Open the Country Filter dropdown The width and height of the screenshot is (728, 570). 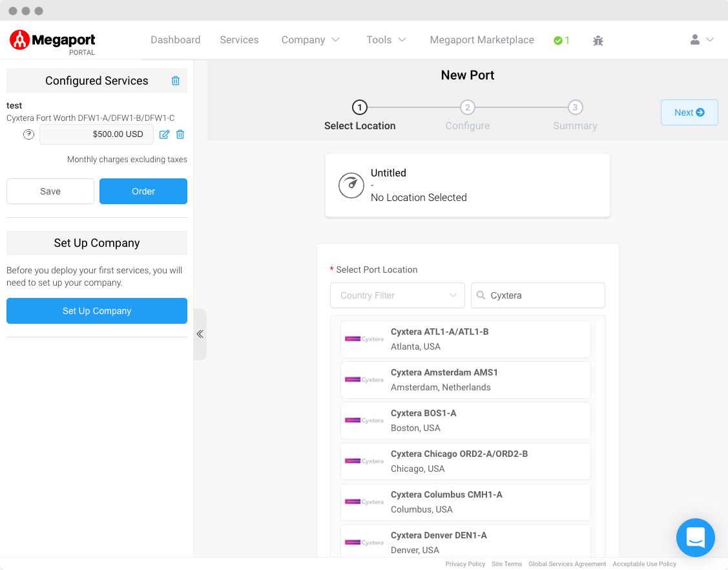click(x=397, y=295)
